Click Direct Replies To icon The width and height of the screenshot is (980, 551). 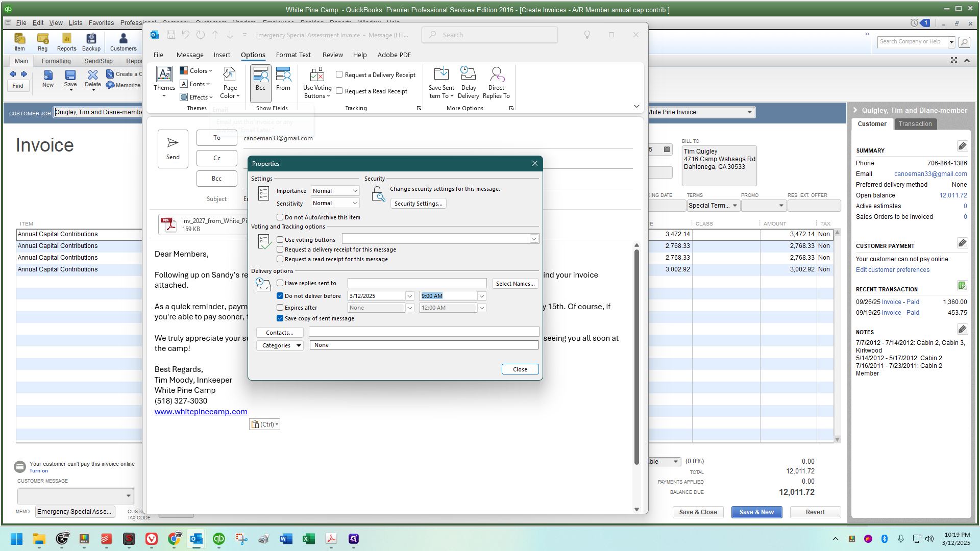pos(496,83)
